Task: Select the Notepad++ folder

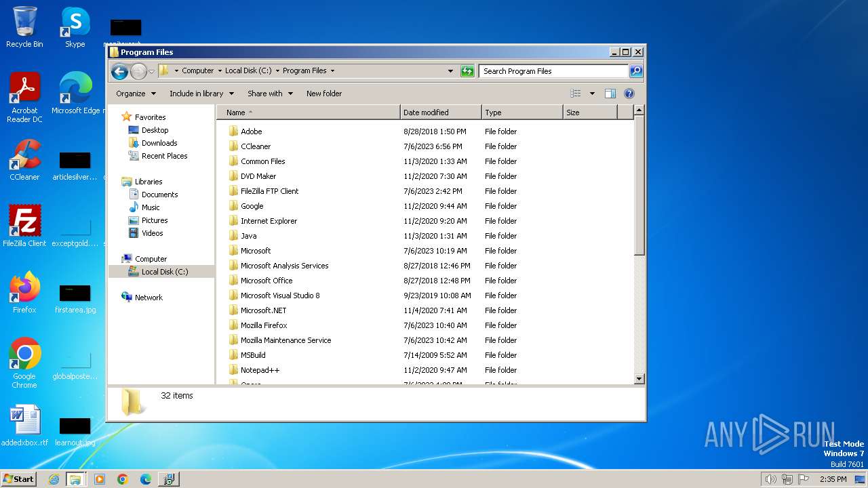Action: (x=260, y=370)
